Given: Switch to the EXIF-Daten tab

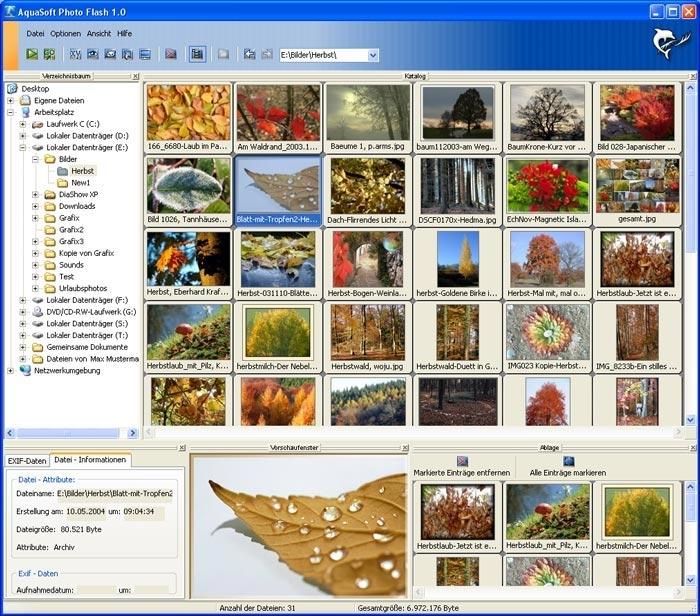Looking at the screenshot, I should (x=26, y=460).
